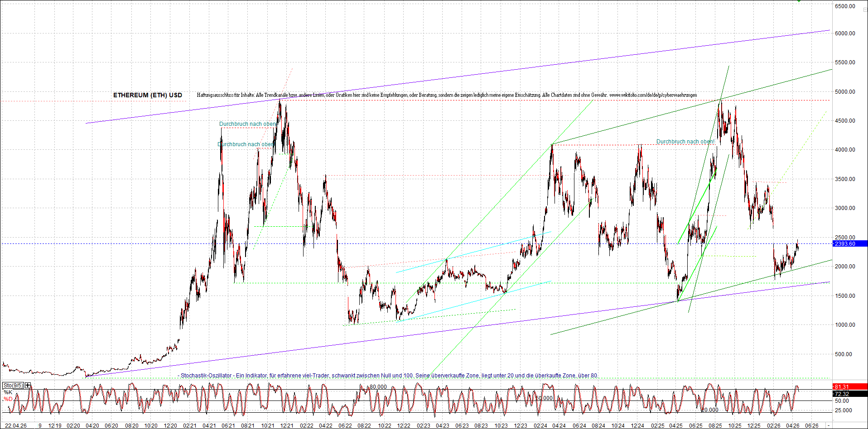Click the 6500.00 price axis label

[845, 6]
